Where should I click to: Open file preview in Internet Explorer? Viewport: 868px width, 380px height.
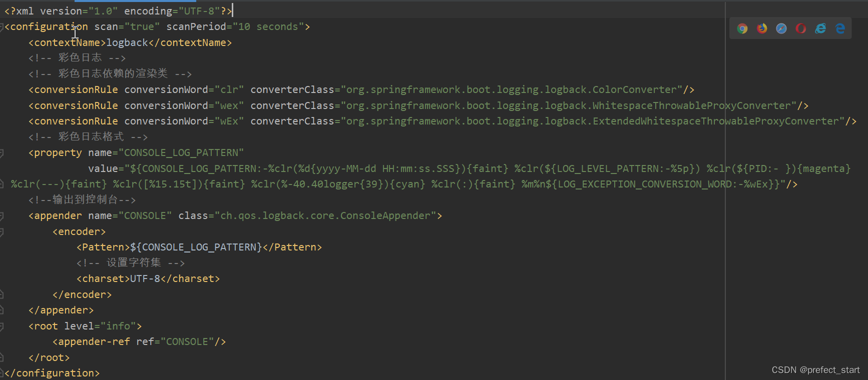tap(820, 28)
